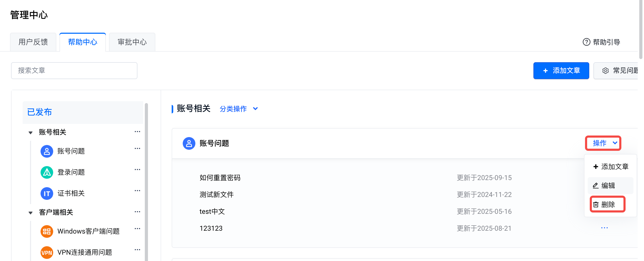
Task: Click the Windows客户端问题 orange icon
Action: point(47,231)
